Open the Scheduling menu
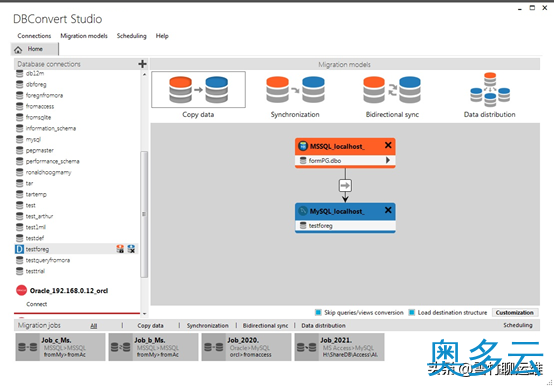Image resolution: width=554 pixels, height=387 pixels. (131, 36)
